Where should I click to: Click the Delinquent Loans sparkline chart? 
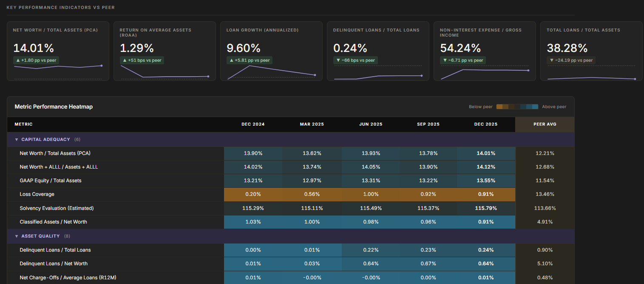(378, 77)
